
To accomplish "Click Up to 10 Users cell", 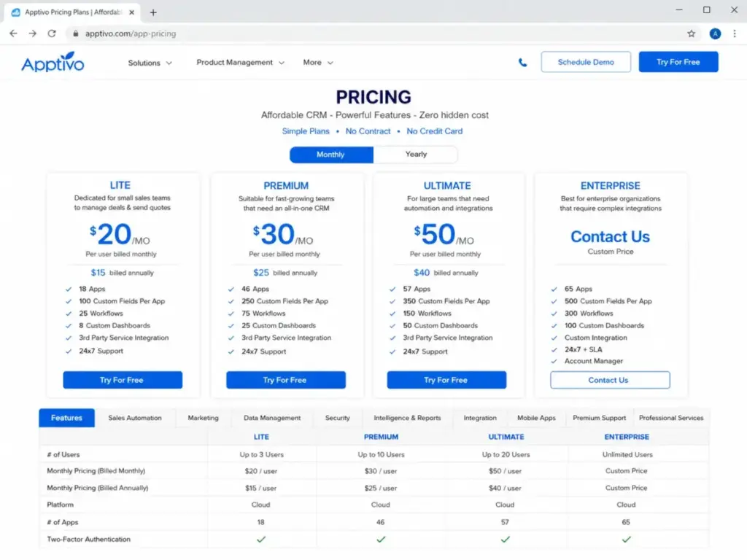I will pos(381,455).
